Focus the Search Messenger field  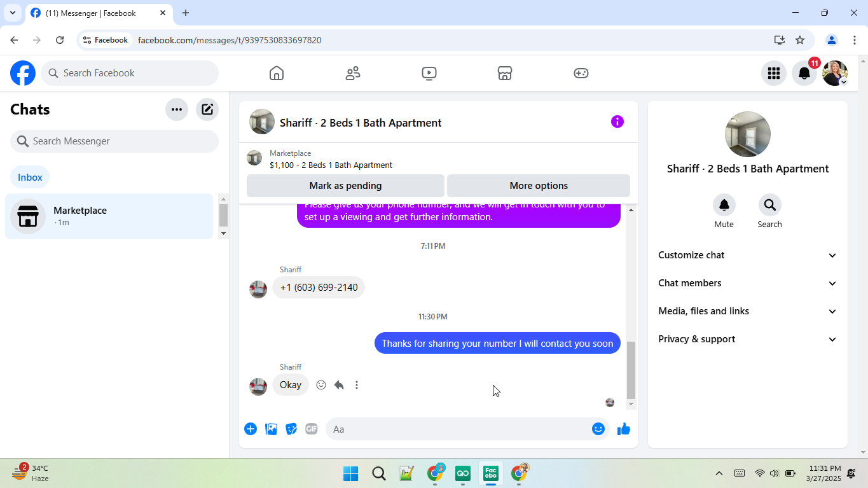click(114, 141)
